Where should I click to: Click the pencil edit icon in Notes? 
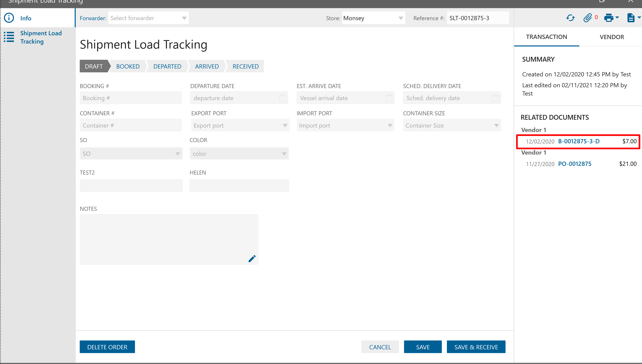[x=252, y=259]
